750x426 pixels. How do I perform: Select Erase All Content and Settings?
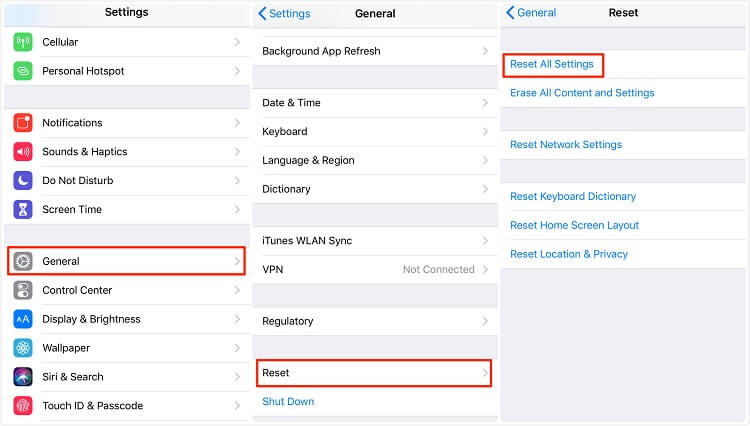[582, 93]
